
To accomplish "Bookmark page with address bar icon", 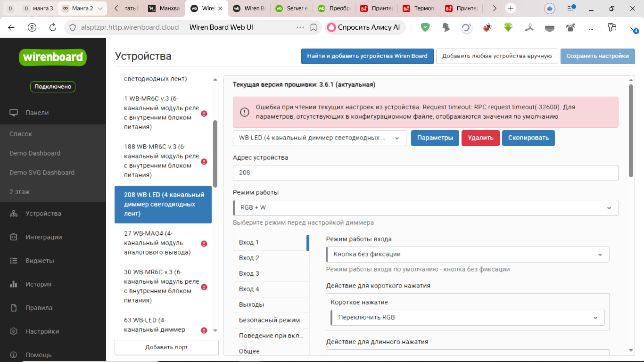I will point(313,27).
